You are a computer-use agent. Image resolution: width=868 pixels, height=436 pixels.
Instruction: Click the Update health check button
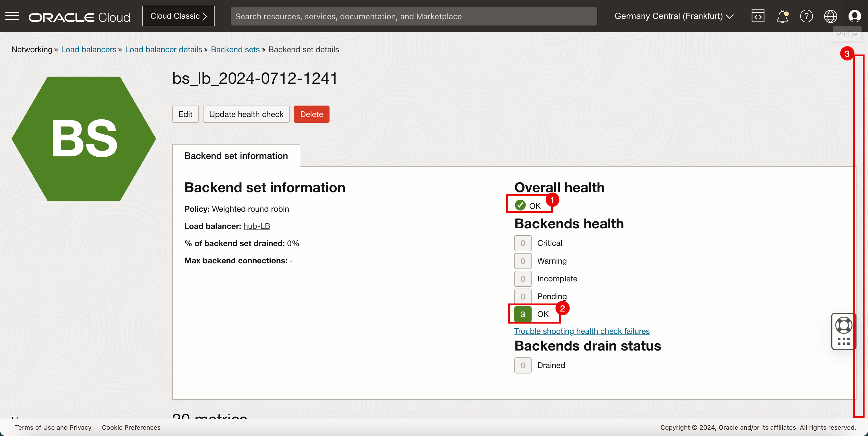click(x=246, y=114)
